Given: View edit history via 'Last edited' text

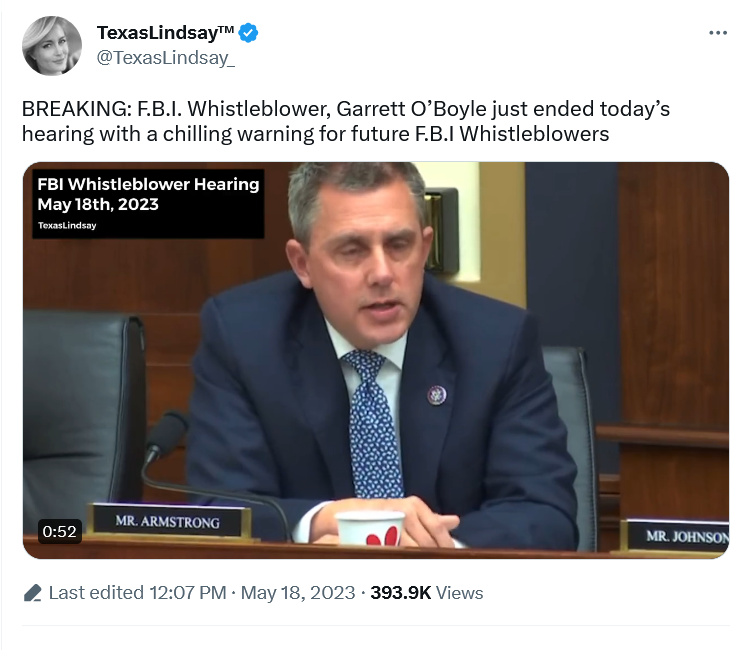Looking at the screenshot, I should point(96,593).
